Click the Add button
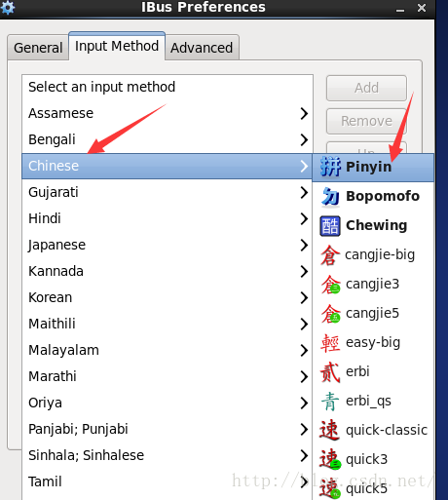The height and width of the screenshot is (500, 448). click(x=366, y=88)
